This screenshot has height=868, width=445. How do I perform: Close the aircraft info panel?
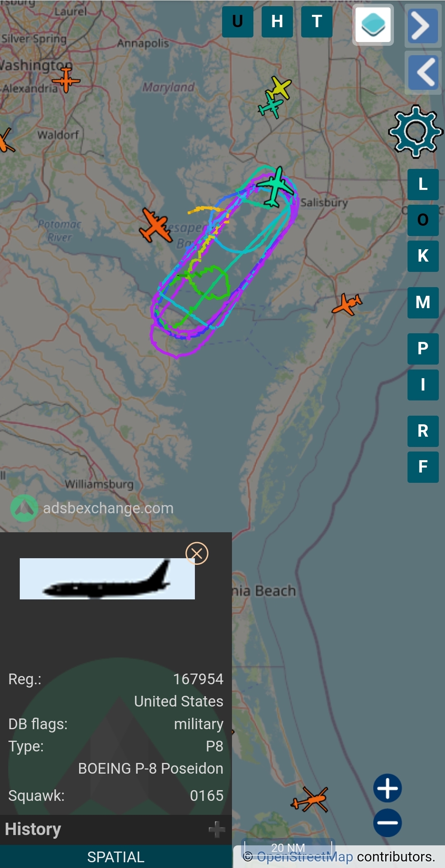click(x=197, y=553)
